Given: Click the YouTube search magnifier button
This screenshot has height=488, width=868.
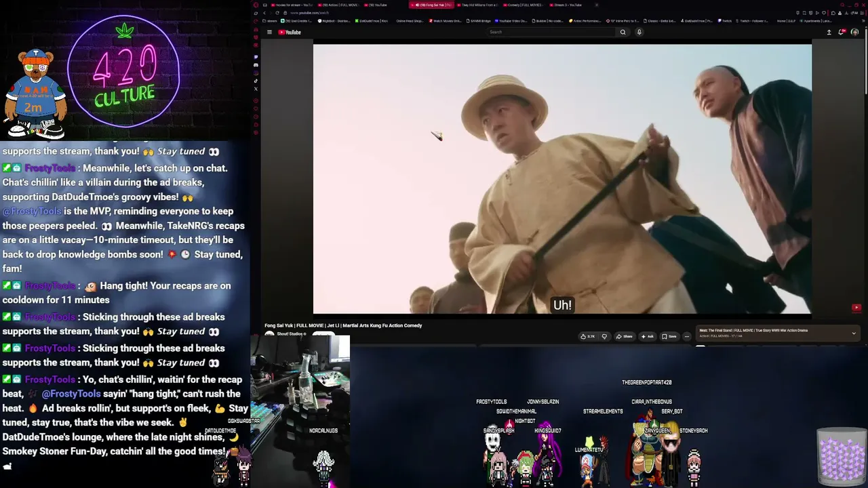Looking at the screenshot, I should (623, 32).
